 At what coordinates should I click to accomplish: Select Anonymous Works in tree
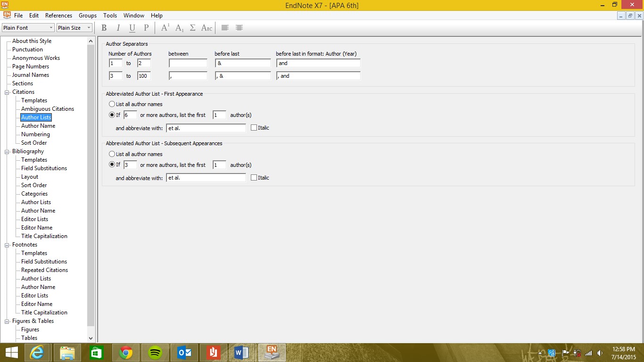(x=36, y=58)
